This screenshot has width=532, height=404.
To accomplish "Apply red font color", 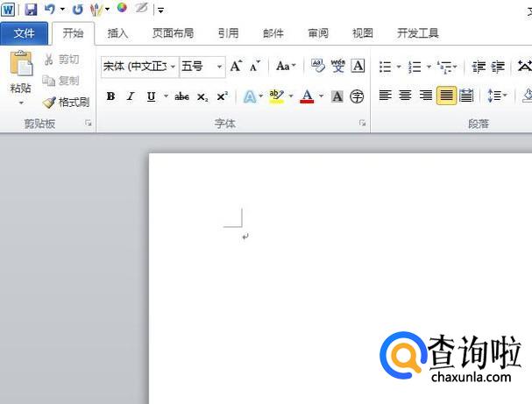I will (307, 96).
